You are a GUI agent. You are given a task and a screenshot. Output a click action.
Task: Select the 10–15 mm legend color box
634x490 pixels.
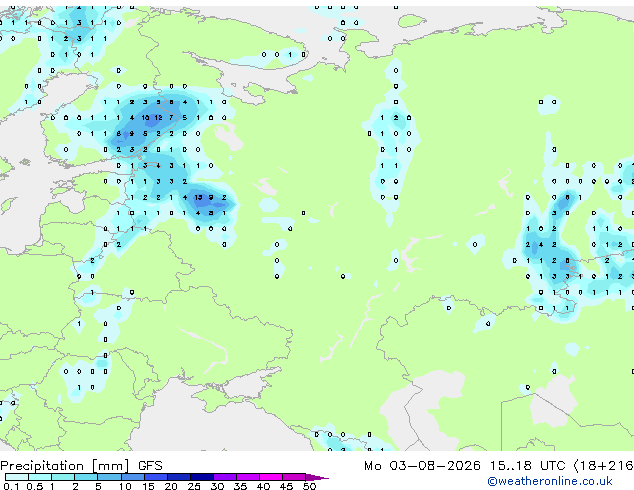click(132, 477)
